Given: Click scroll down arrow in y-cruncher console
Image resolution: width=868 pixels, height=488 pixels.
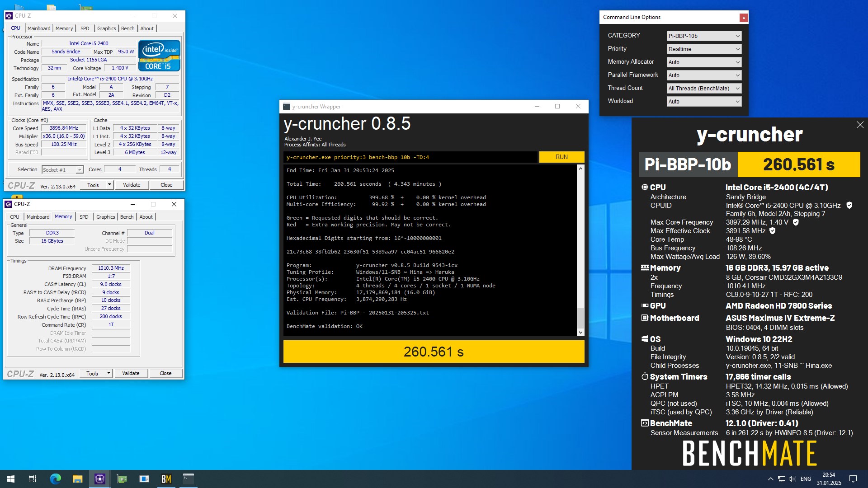Looking at the screenshot, I should click(x=580, y=333).
